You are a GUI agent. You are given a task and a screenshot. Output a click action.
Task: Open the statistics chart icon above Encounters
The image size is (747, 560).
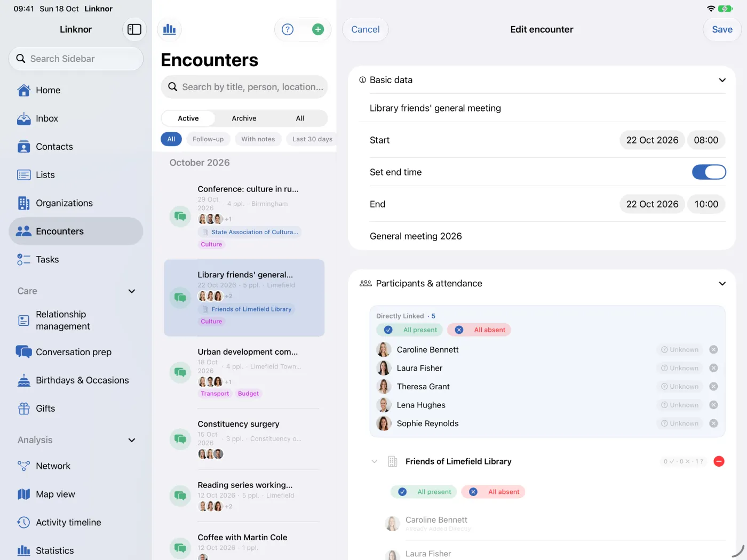point(170,29)
